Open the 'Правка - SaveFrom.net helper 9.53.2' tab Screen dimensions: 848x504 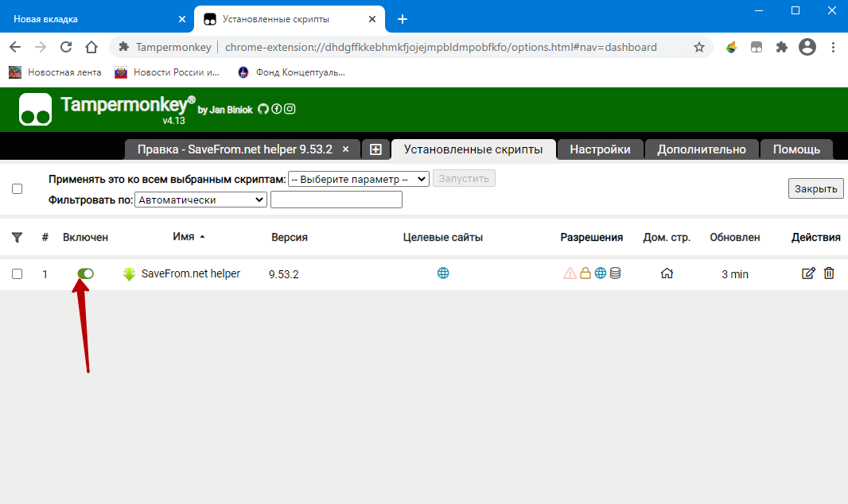coord(235,149)
